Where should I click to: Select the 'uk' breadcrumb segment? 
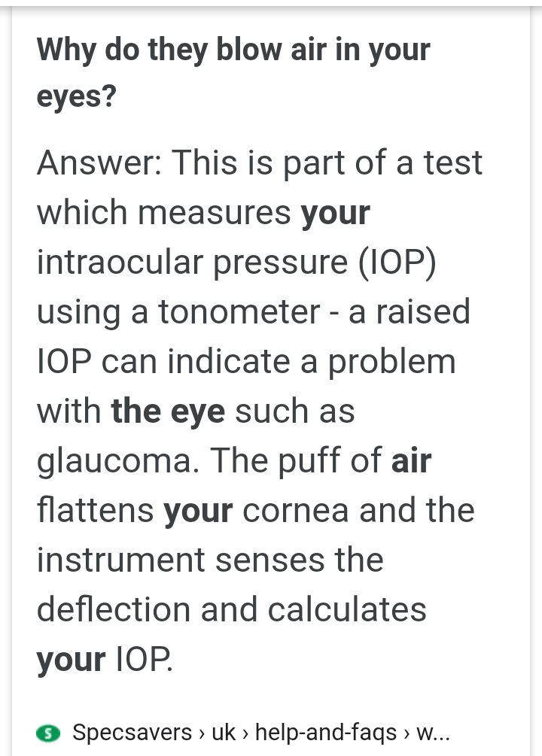pyautogui.click(x=224, y=733)
